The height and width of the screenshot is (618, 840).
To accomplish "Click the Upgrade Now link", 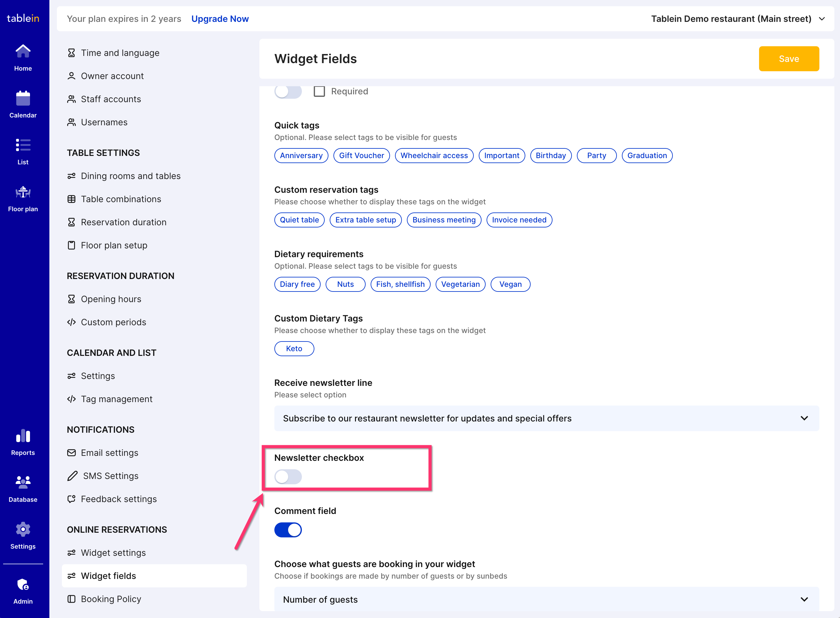I will point(220,19).
